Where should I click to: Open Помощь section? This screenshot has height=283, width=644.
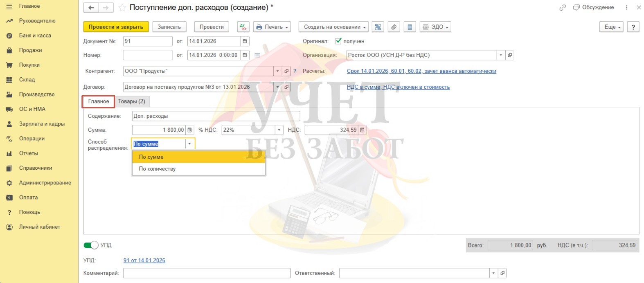click(x=29, y=212)
